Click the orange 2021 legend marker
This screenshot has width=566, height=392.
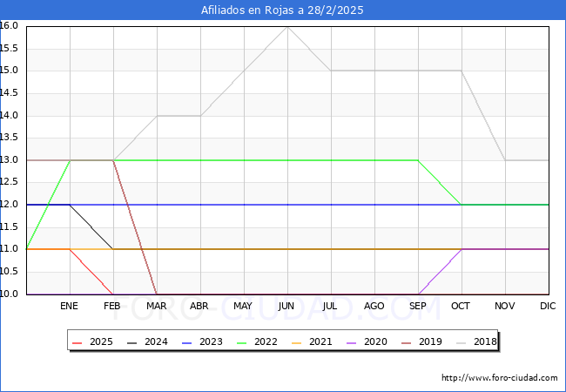coord(297,342)
